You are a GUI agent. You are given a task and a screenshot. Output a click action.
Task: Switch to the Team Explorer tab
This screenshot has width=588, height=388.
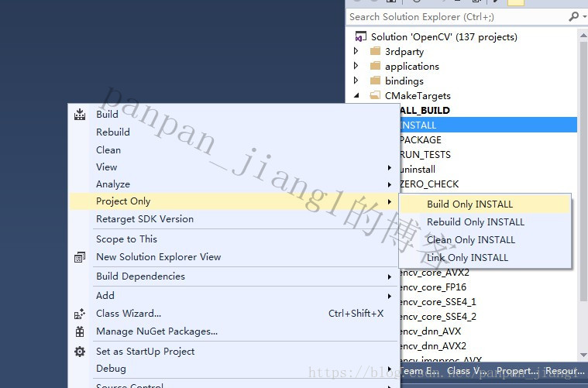(x=419, y=371)
